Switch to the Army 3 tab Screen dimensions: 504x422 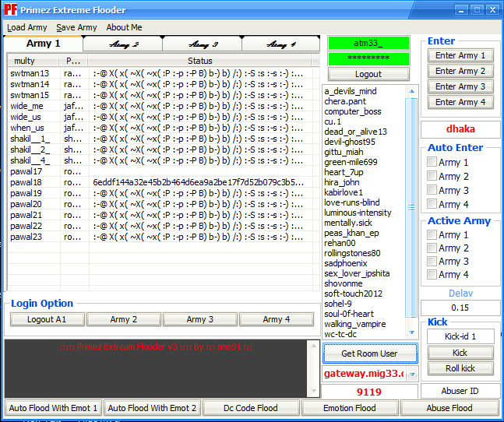(x=203, y=44)
